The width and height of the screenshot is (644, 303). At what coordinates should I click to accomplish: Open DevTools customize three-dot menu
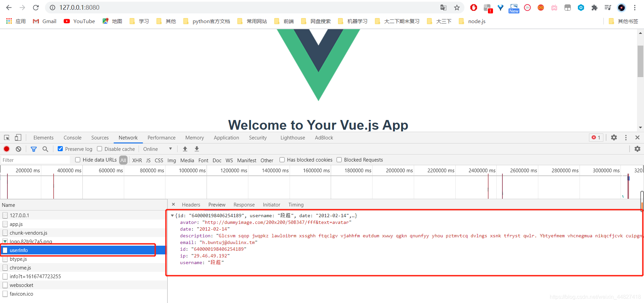(626, 137)
